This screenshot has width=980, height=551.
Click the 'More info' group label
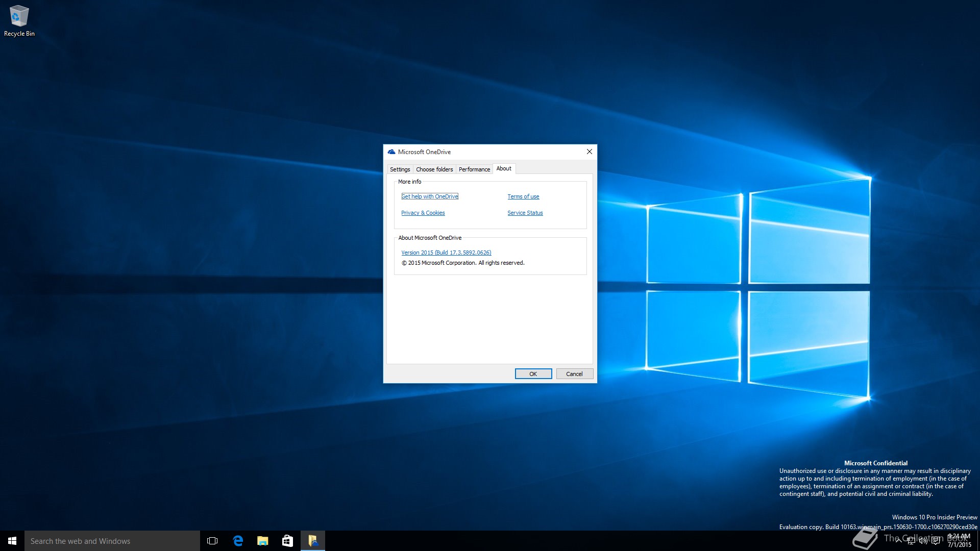pos(409,182)
